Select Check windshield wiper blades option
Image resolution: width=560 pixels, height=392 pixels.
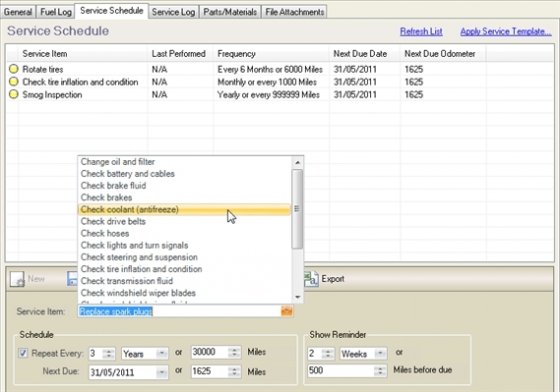click(184, 293)
